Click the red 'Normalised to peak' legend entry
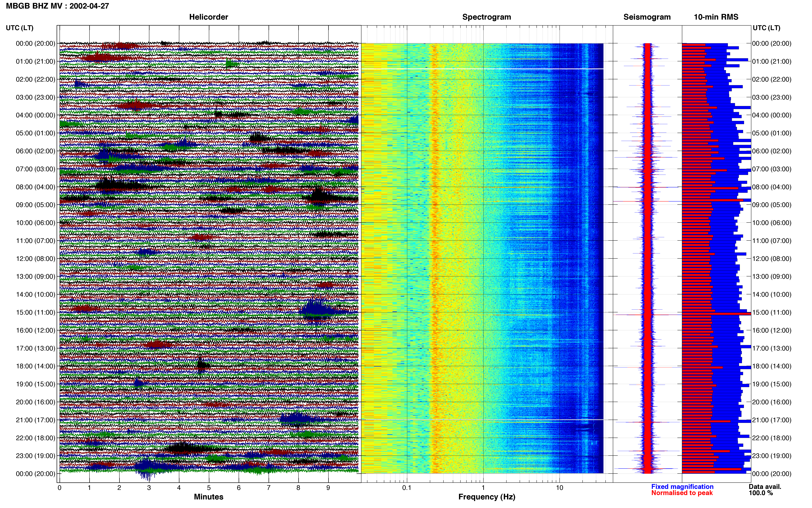 pos(682,493)
